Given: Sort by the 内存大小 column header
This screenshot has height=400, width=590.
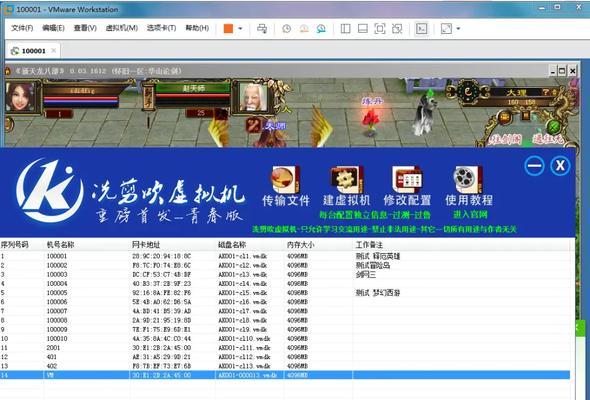Looking at the screenshot, I should point(301,245).
